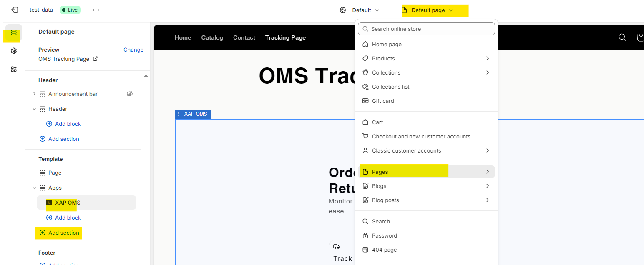The width and height of the screenshot is (644, 265).
Task: Toggle visibility of Announcement bar
Action: (130, 94)
